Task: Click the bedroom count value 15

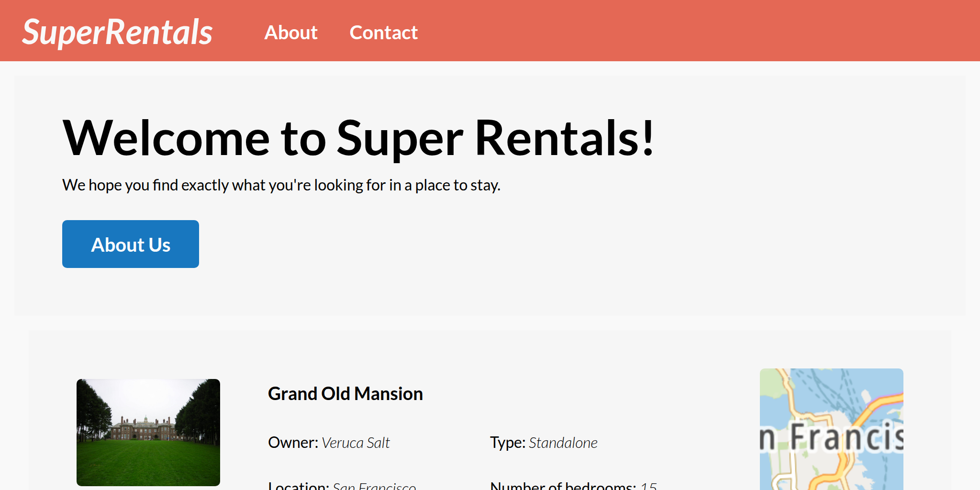Action: pyautogui.click(x=648, y=486)
